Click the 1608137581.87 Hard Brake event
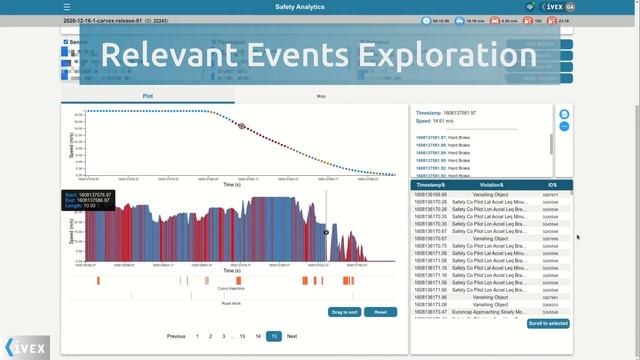The width and height of the screenshot is (640, 360). (443, 138)
